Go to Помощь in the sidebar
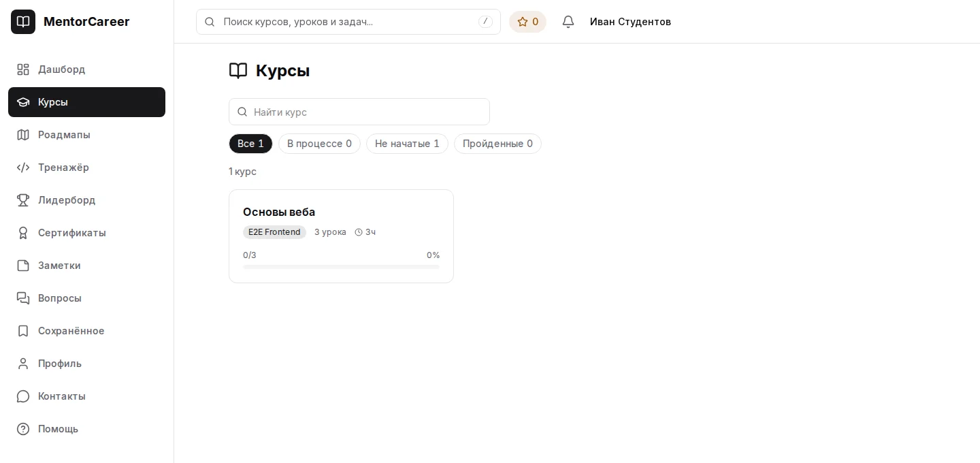The width and height of the screenshot is (980, 463). coord(86,429)
